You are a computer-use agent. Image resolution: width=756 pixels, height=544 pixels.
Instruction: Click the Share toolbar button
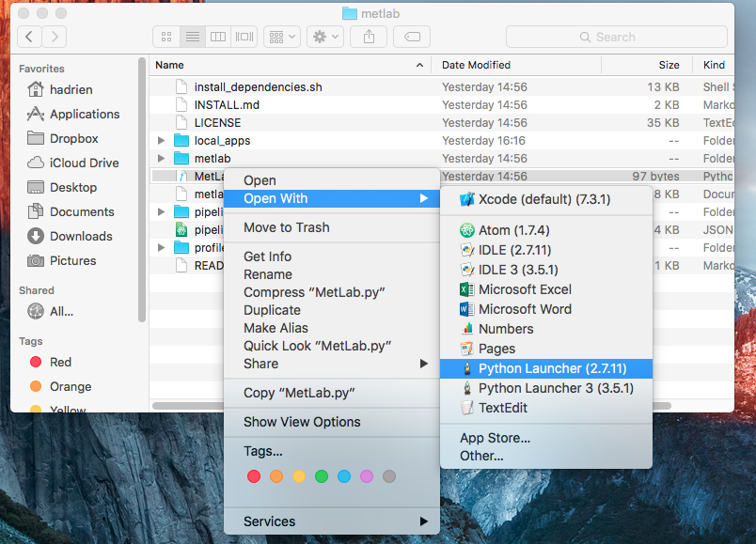pyautogui.click(x=369, y=37)
